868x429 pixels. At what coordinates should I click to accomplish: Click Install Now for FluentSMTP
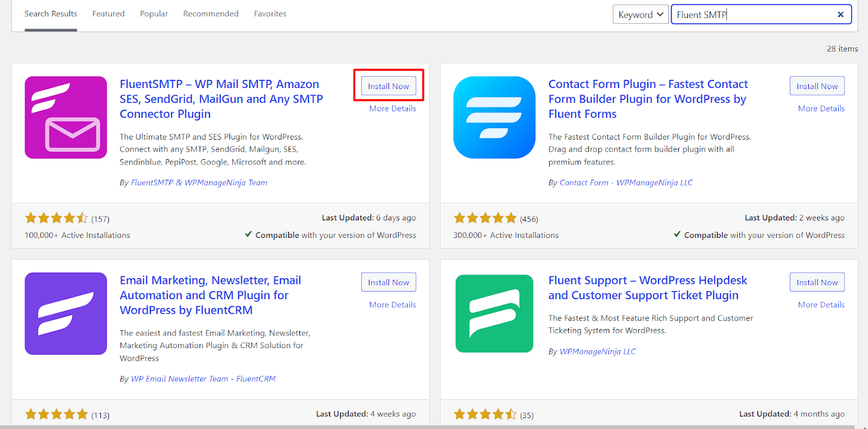[388, 86]
